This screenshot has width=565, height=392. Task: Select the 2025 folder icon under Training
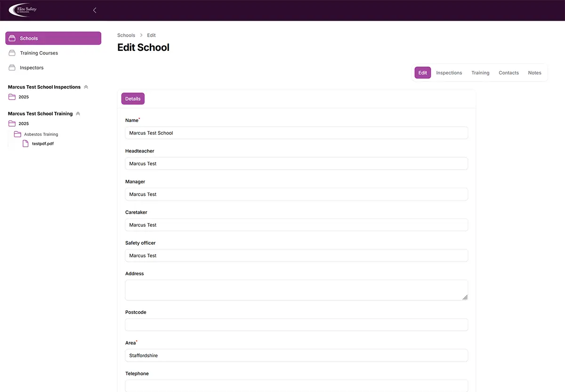pos(13,123)
